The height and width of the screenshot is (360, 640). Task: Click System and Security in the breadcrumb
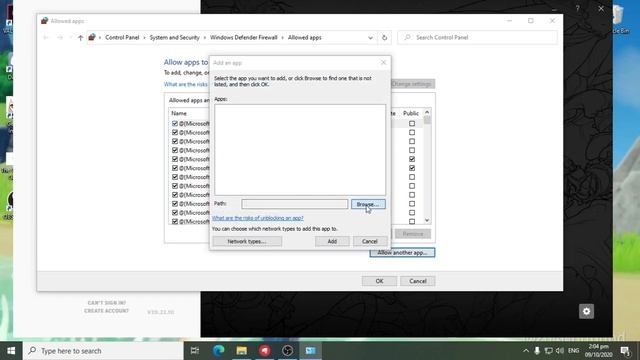click(174, 38)
